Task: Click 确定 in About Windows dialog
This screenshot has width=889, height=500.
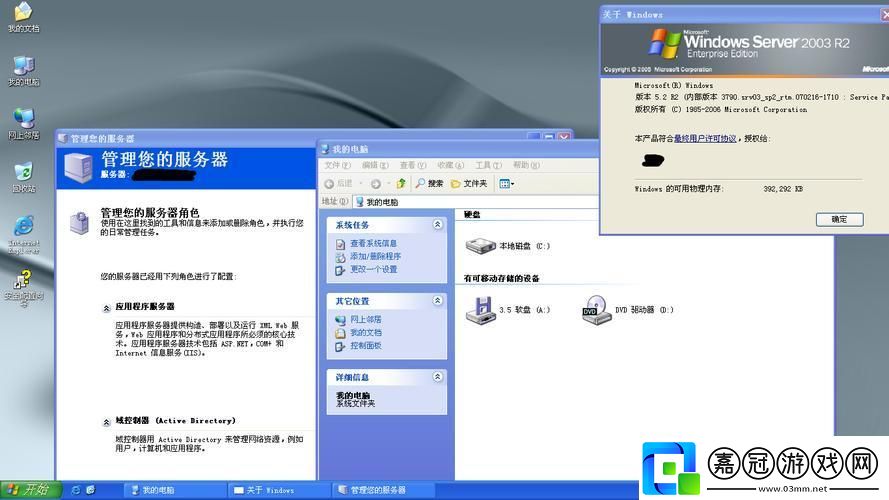Action: pyautogui.click(x=840, y=219)
